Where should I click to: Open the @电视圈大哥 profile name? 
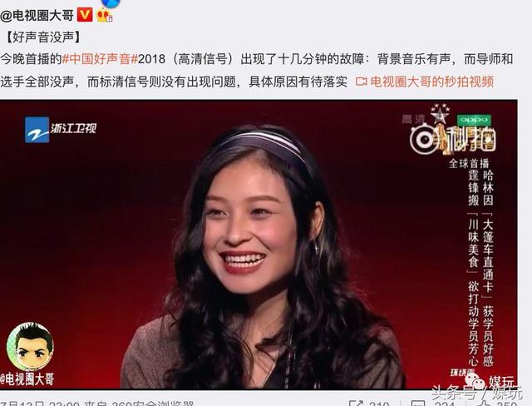click(37, 15)
